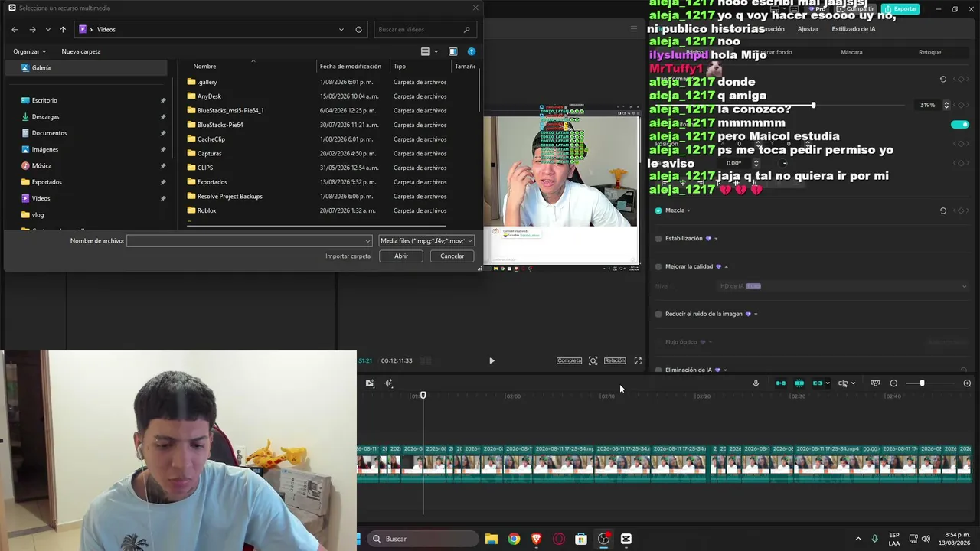Toggle the main track magnet icon
The width and height of the screenshot is (980, 551).
point(781,383)
